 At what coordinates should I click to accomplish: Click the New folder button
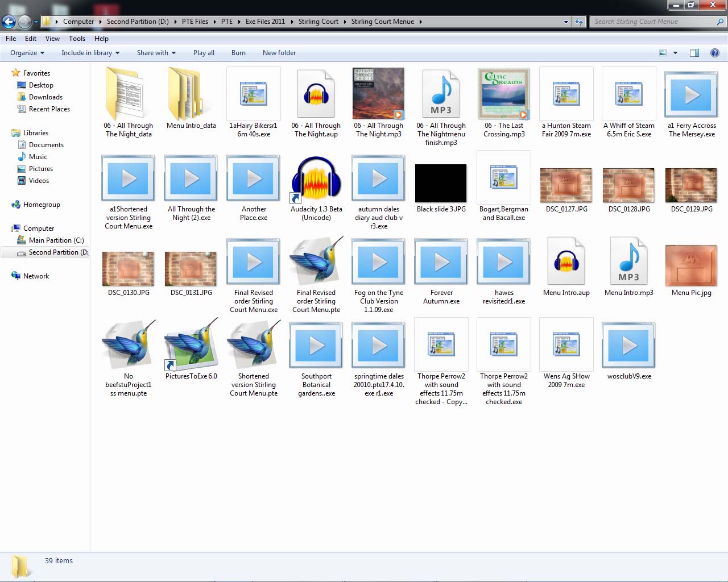279,53
